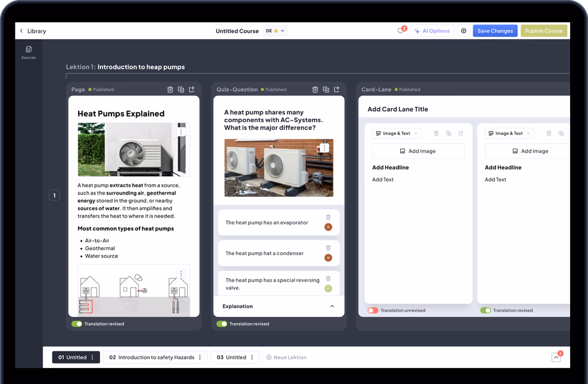
Task: Export the Page card using share icon
Action: [x=192, y=90]
